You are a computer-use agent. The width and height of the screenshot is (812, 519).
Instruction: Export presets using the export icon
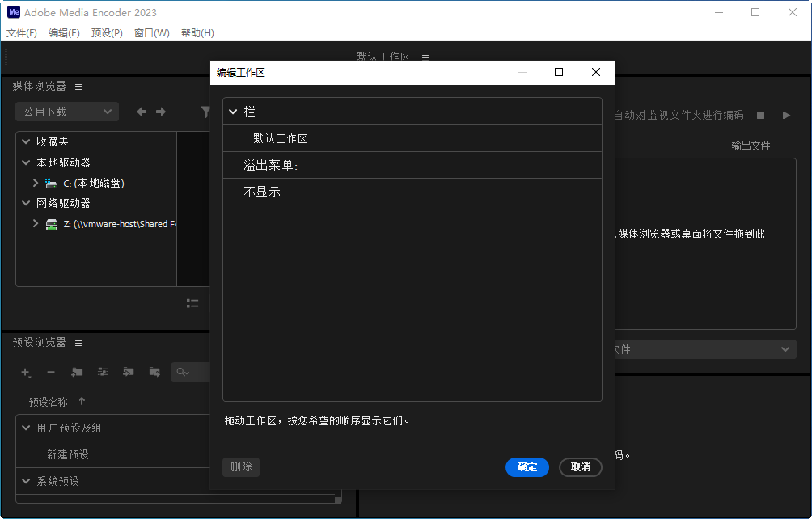(152, 372)
